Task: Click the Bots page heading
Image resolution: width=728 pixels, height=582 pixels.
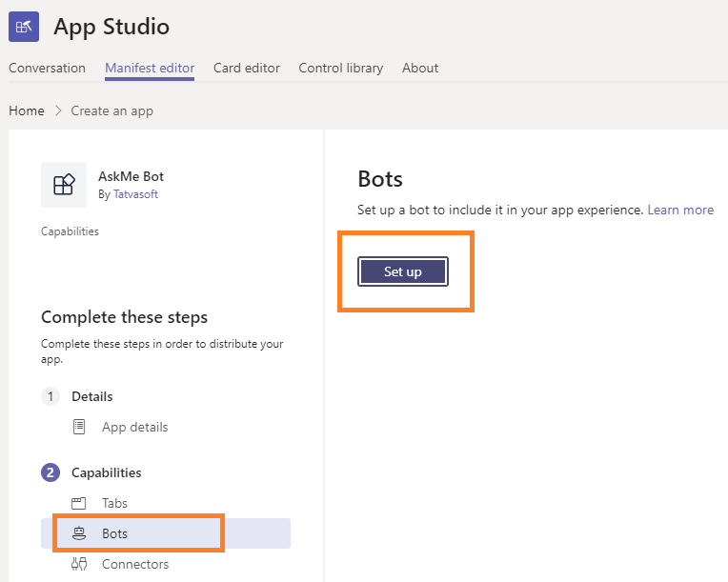Action: click(x=380, y=179)
